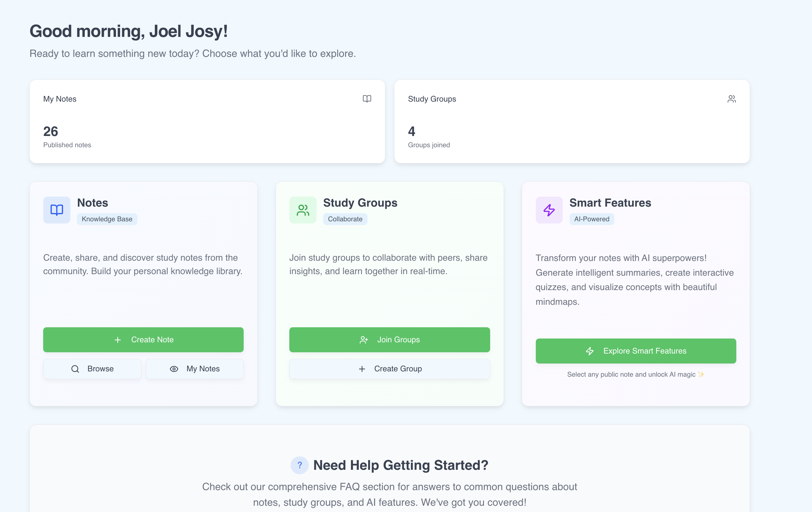Click the purple lightning Smart Features icon
Screen dimensions: 812x512
click(549, 210)
